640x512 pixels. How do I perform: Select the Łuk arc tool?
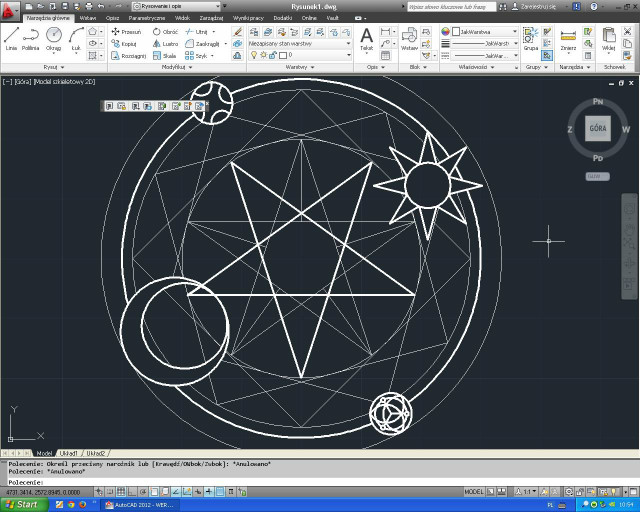pyautogui.click(x=76, y=39)
